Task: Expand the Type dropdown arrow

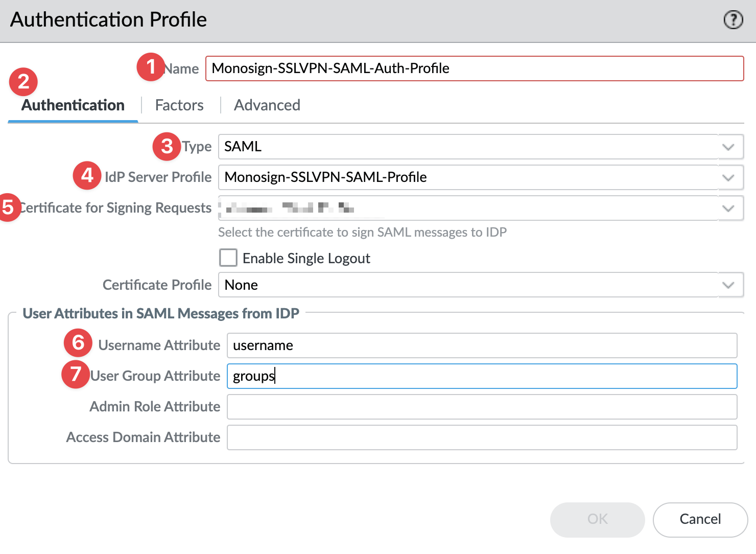Action: pos(728,147)
